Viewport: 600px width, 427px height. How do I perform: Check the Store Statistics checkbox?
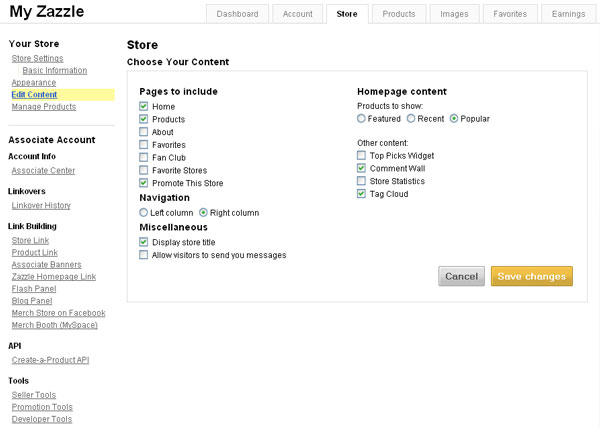tap(361, 181)
